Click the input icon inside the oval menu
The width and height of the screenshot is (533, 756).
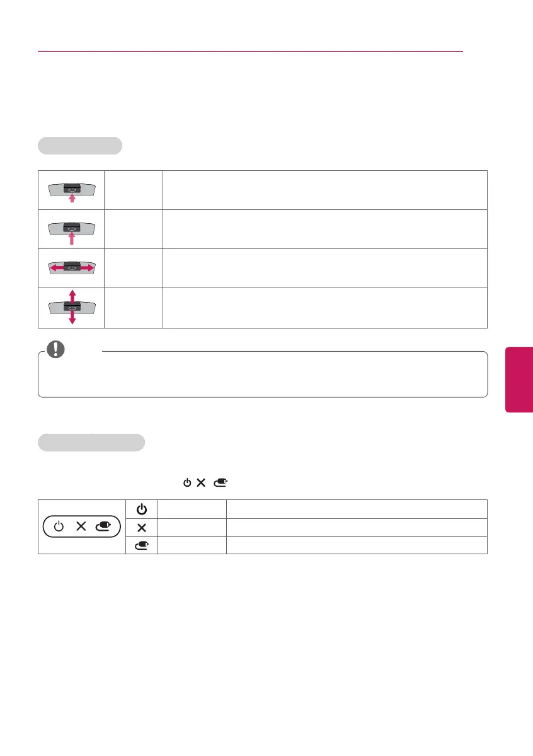[103, 526]
